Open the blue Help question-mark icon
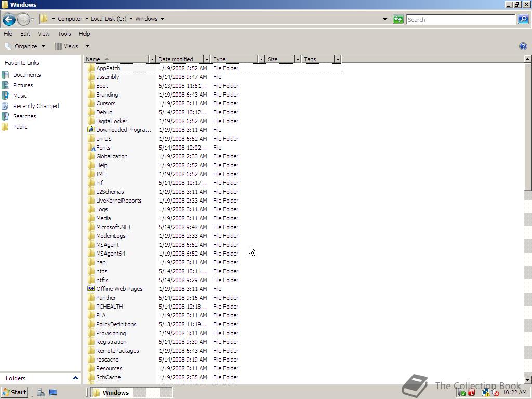532x399 pixels. [x=523, y=46]
